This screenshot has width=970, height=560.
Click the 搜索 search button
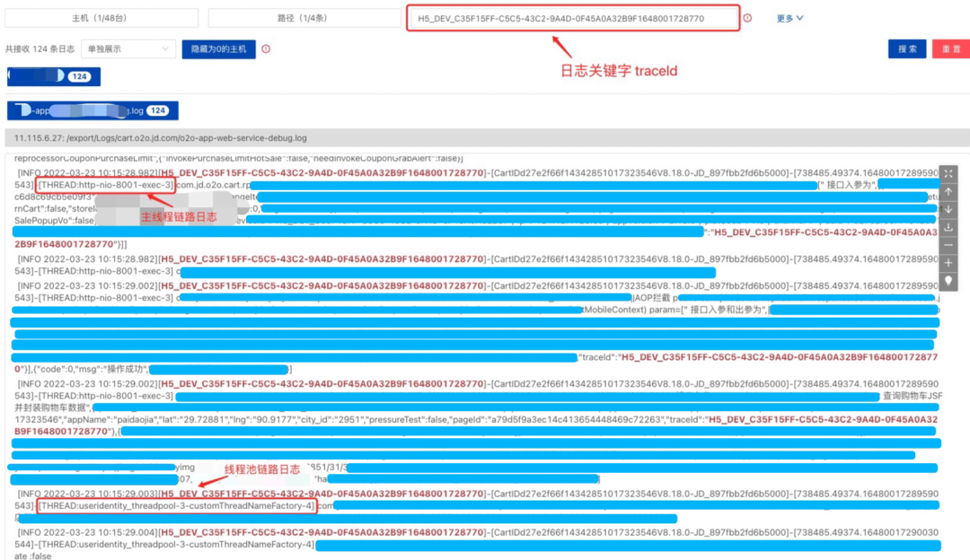tap(907, 48)
